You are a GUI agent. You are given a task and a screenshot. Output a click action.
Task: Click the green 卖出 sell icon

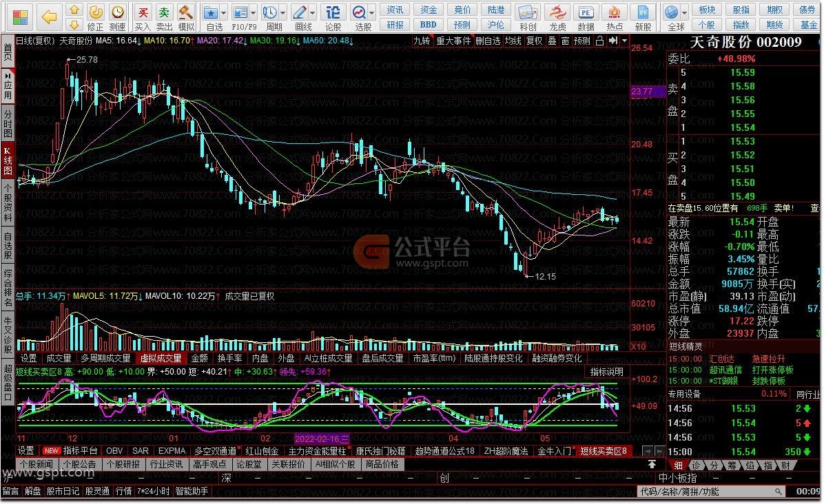pyautogui.click(x=165, y=12)
